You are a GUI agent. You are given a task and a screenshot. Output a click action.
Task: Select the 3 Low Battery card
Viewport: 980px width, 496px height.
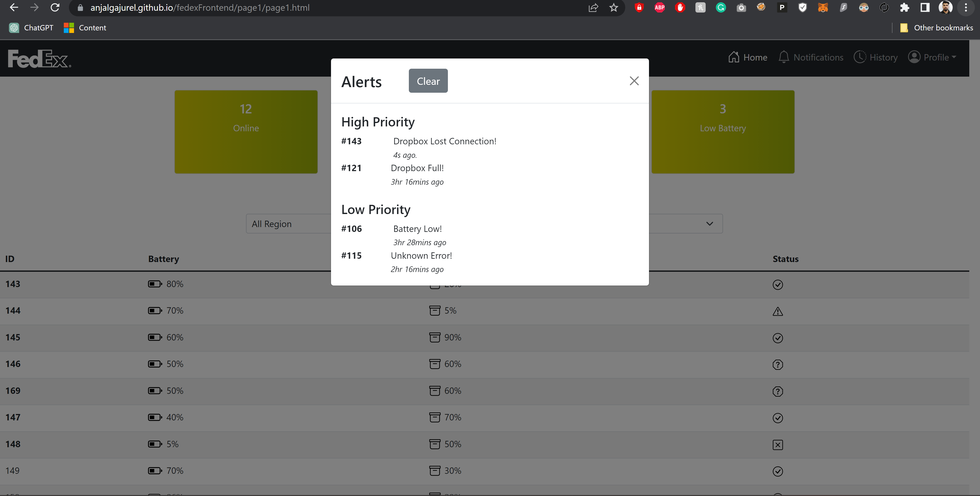722,132
